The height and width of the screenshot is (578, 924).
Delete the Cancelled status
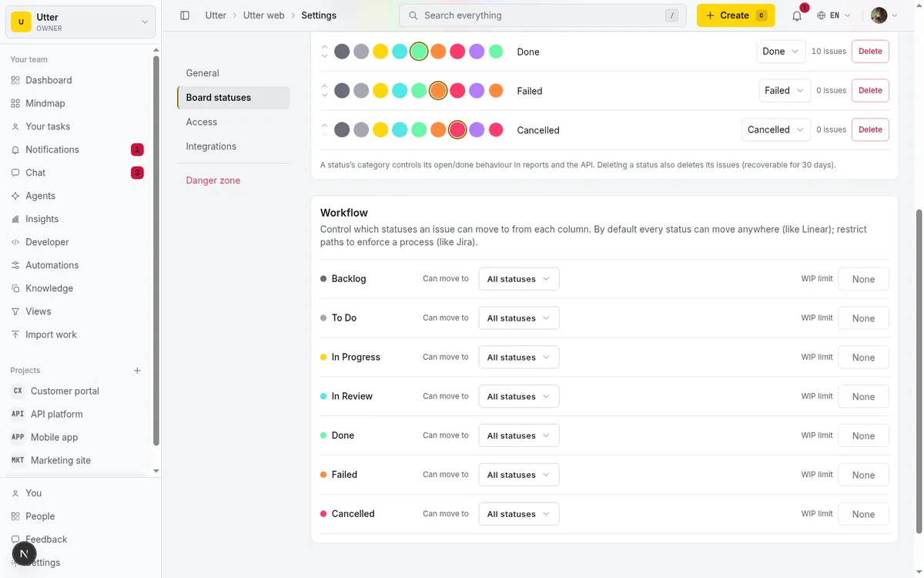[870, 129]
